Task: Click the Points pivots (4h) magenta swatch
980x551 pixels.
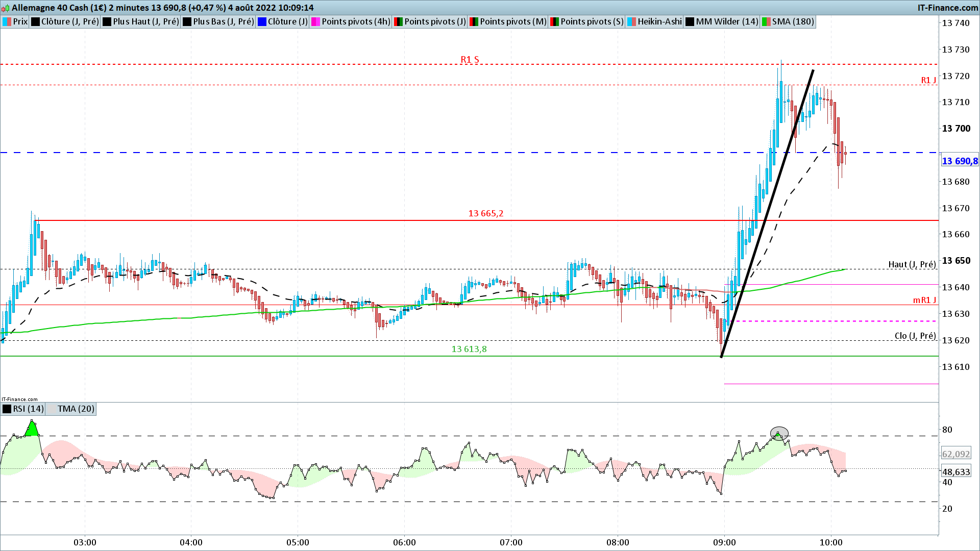Action: pyautogui.click(x=316, y=21)
